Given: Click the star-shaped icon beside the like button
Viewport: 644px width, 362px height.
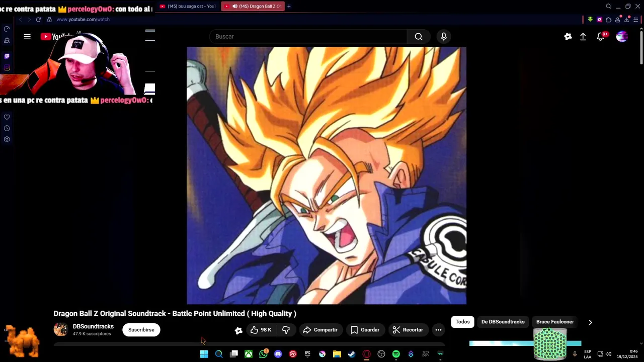Looking at the screenshot, I should tap(238, 330).
